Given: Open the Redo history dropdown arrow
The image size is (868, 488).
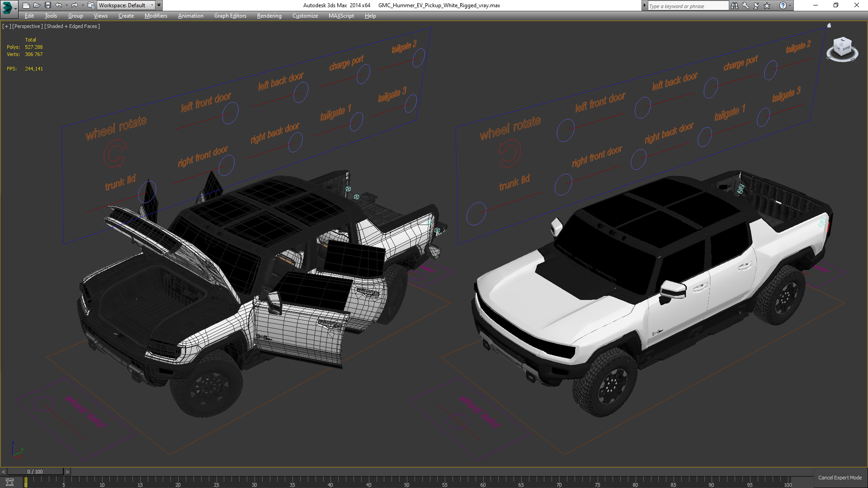Looking at the screenshot, I should click(x=82, y=5).
